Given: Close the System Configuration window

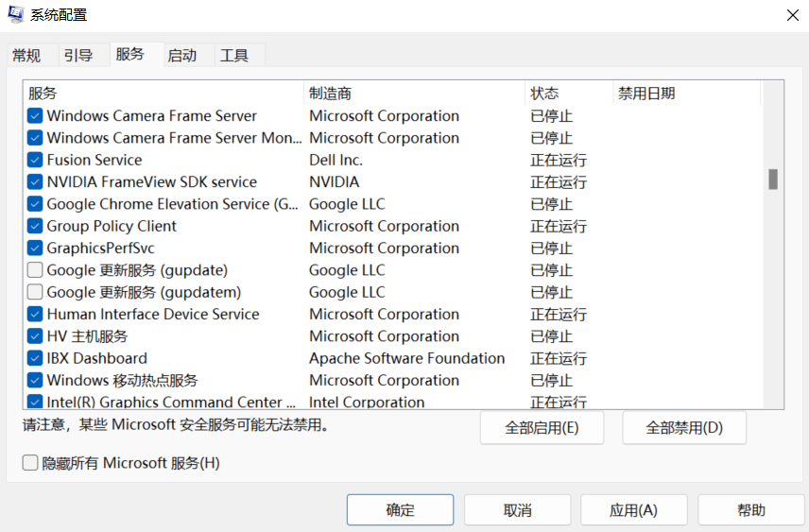Looking at the screenshot, I should click(x=792, y=14).
